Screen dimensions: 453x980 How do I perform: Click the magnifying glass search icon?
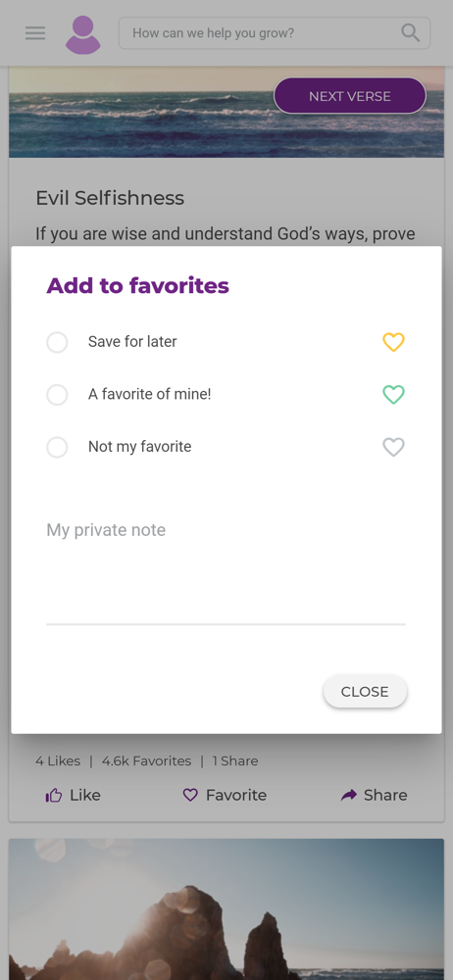[x=411, y=32]
